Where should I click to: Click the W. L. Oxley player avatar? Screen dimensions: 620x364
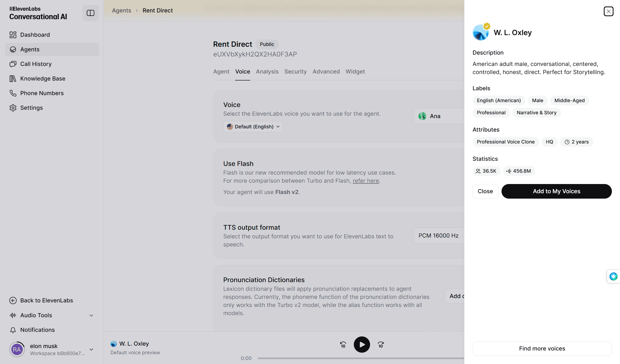pyautogui.click(x=114, y=344)
